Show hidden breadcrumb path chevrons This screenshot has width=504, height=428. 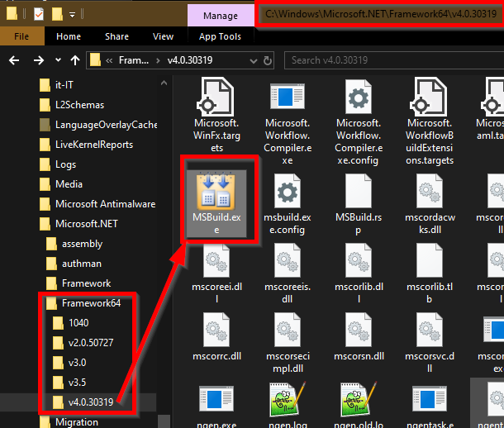(x=109, y=60)
